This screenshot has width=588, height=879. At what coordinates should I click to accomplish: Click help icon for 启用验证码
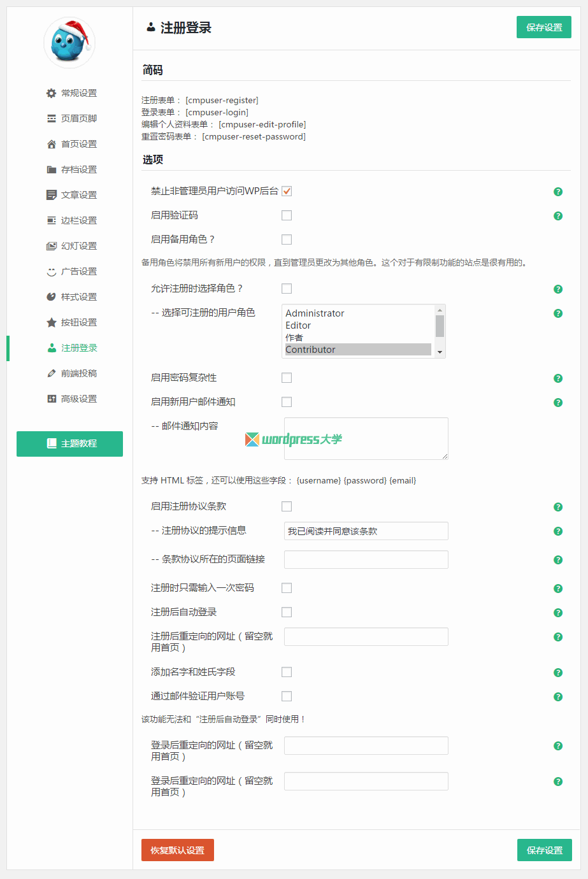(x=558, y=216)
